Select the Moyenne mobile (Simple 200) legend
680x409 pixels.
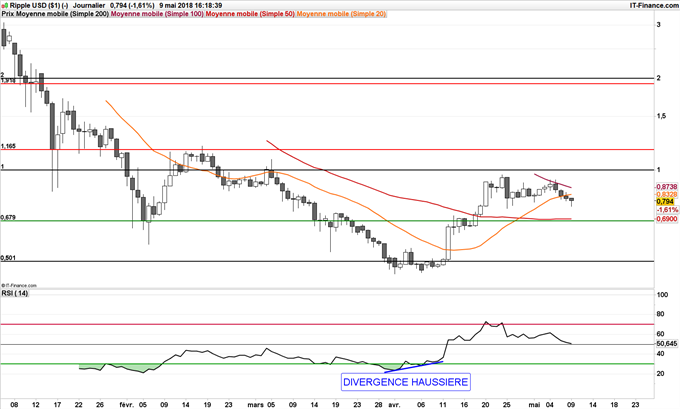[x=63, y=14]
